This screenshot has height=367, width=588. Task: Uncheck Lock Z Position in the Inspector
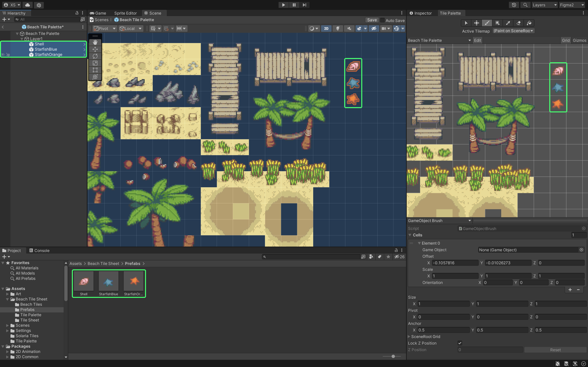coord(460,343)
